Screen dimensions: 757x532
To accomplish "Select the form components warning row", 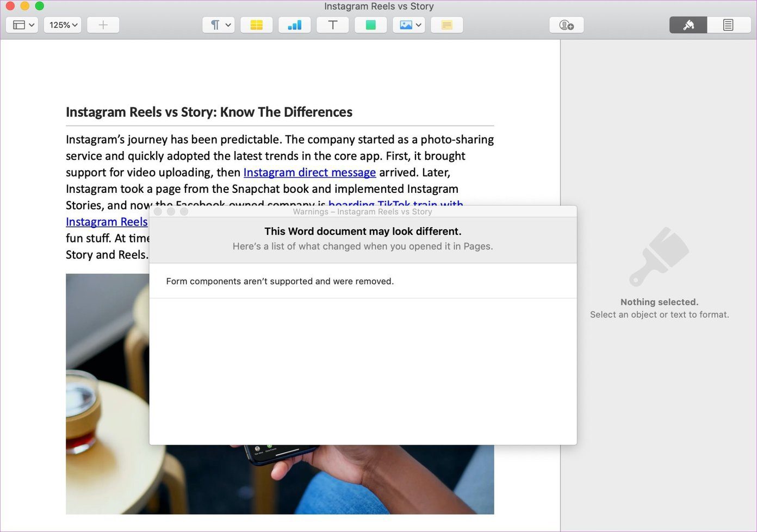I will pos(363,281).
